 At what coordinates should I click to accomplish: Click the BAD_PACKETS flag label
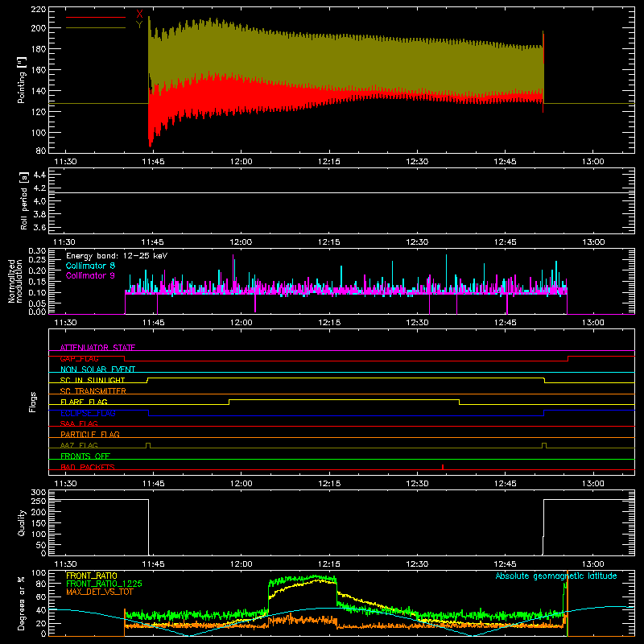88,467
